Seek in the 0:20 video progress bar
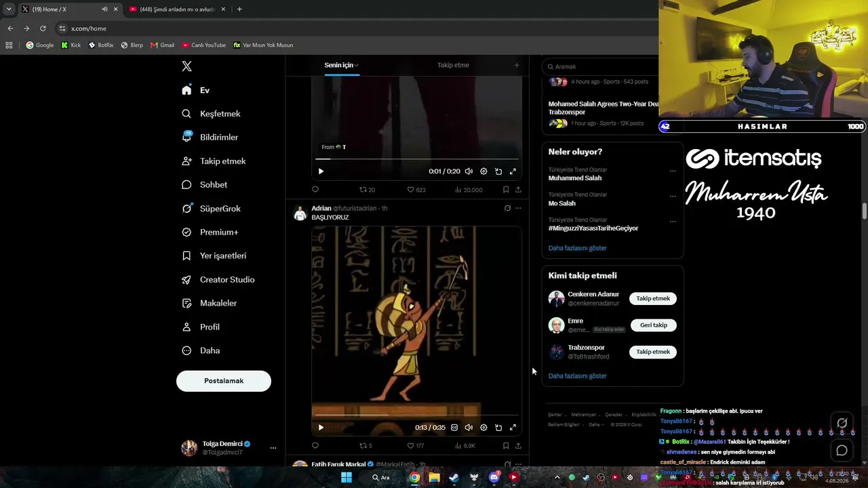 point(416,159)
